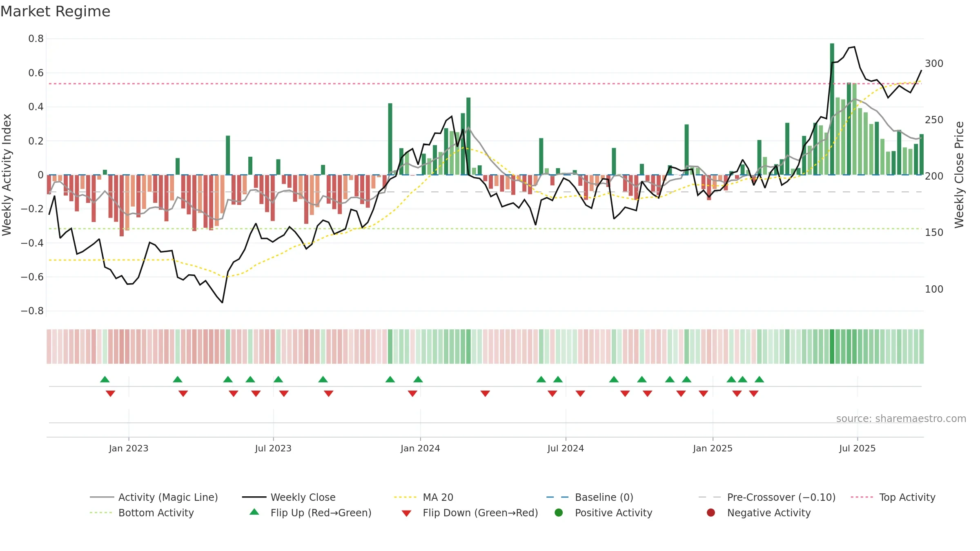980x551 pixels.
Task: Click the Baseline (0) legend entry
Action: point(590,497)
